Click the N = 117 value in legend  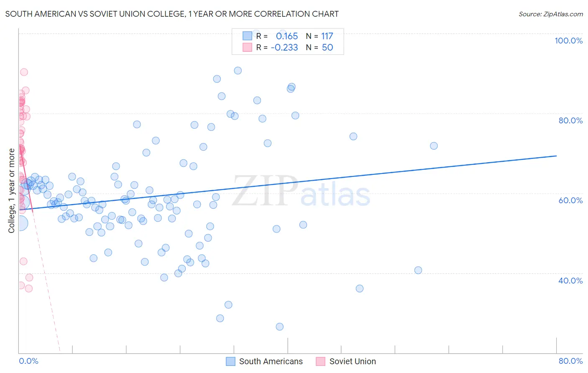(320, 36)
